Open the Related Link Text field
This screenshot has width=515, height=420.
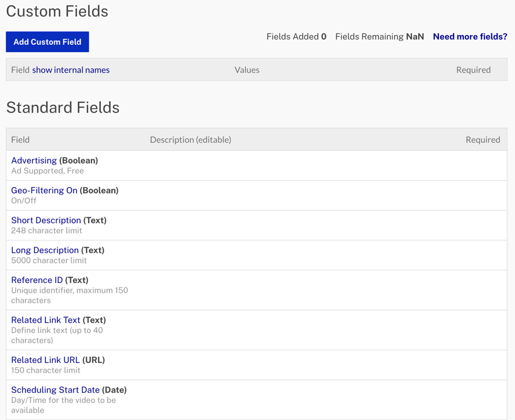[x=45, y=320]
